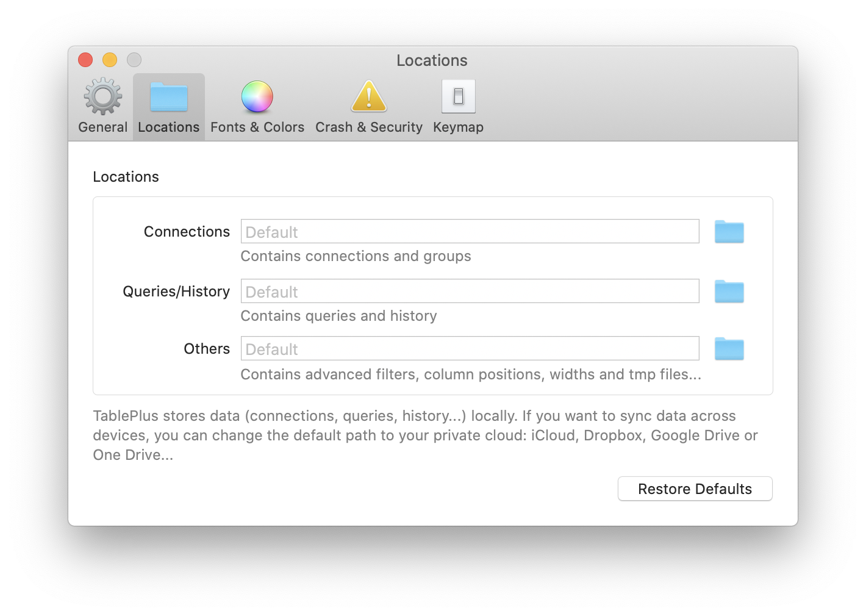This screenshot has height=616, width=866.
Task: Click the Connections row label
Action: 187,232
